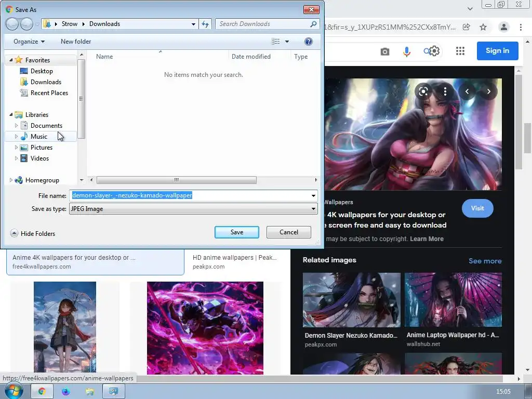Expand the Documents library node
Screen dimensions: 532x399
pyautogui.click(x=16, y=126)
